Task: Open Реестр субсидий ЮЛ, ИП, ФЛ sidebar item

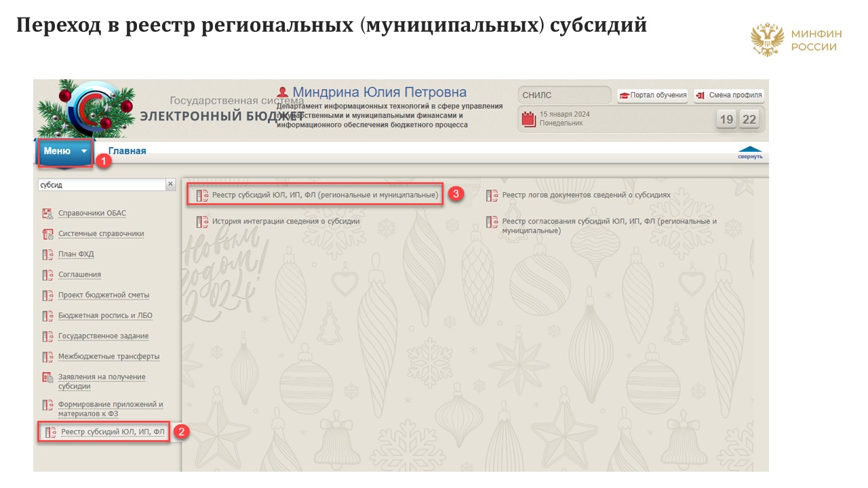Action: tap(113, 432)
